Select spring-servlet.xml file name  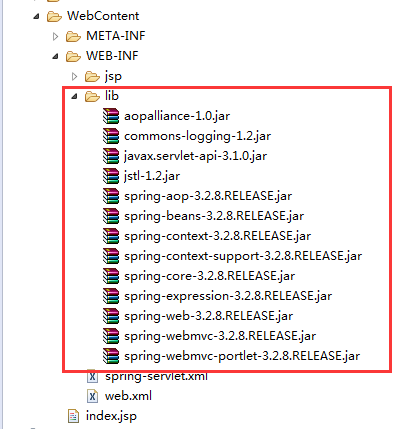click(156, 377)
